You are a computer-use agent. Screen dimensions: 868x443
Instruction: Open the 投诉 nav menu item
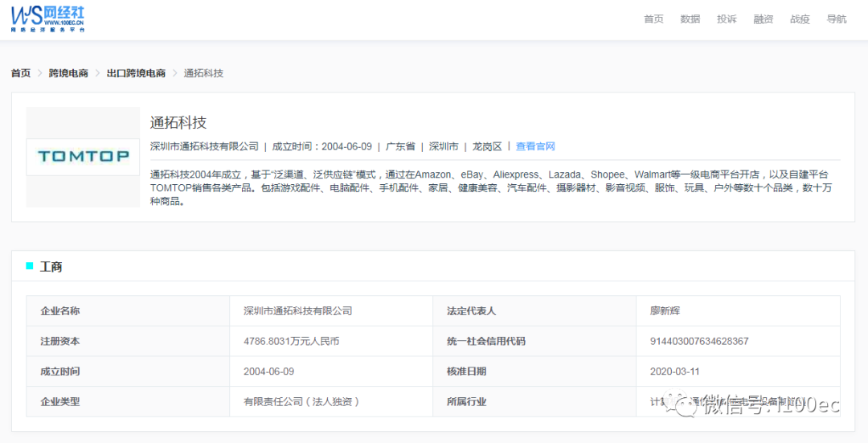[x=727, y=18]
